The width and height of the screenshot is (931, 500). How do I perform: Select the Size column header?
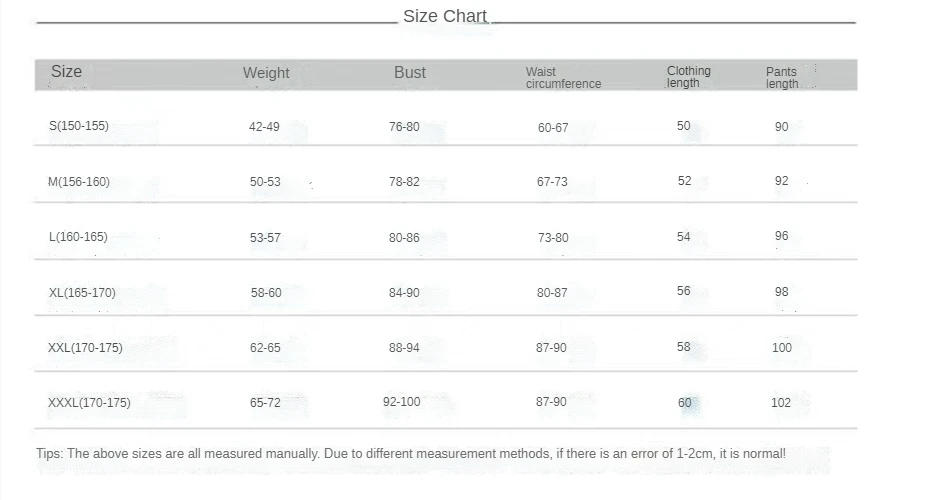click(x=66, y=72)
